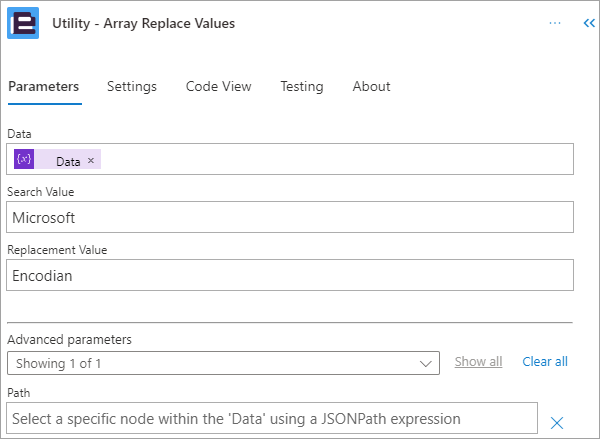
Task: Expand the Advanced parameters dropdown chevron
Action: (x=426, y=363)
